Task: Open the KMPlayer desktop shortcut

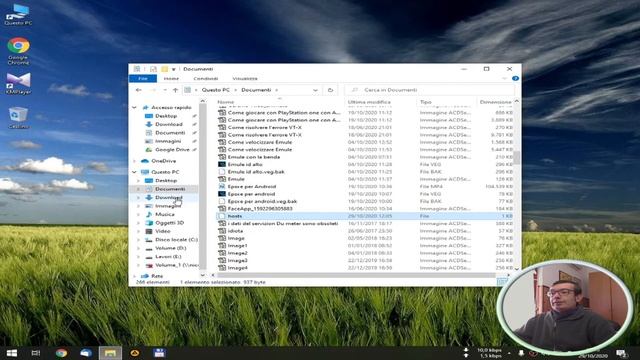Action: coord(18,83)
